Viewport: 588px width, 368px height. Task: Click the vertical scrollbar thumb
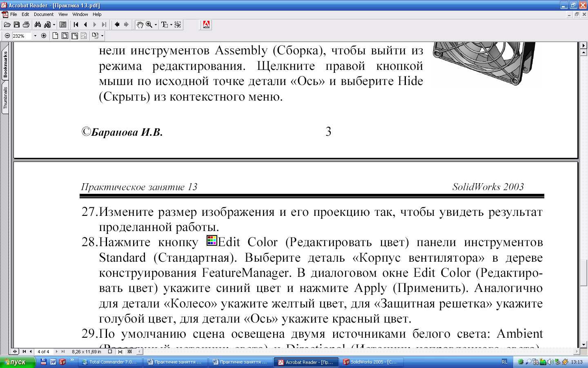(584, 273)
